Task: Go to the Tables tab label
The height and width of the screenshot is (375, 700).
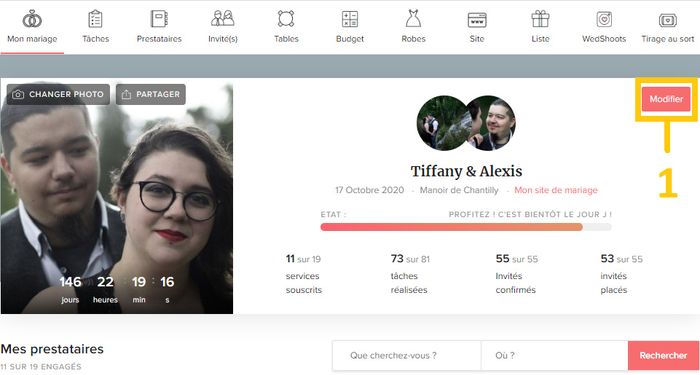Action: [286, 39]
